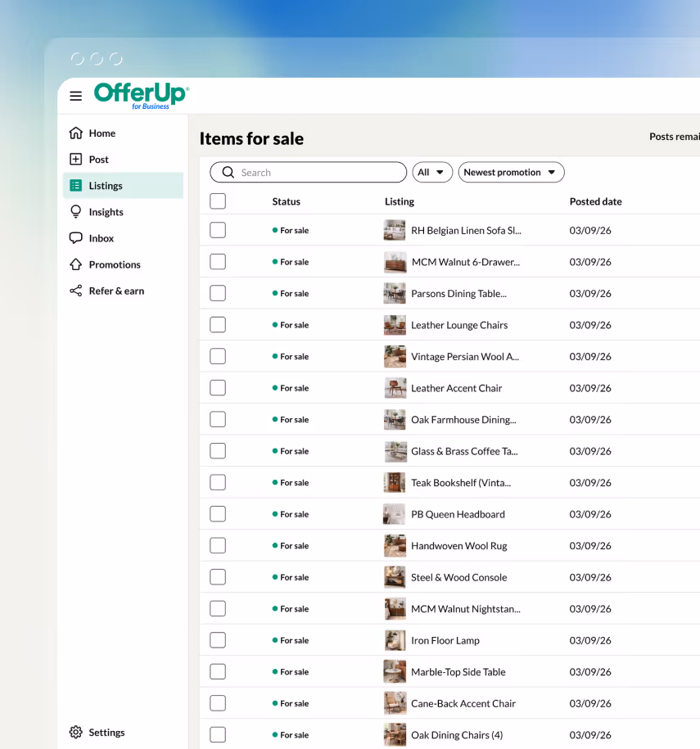Open the Steel & Wood Console listing
Screen dimensions: 700x749
[x=459, y=577]
